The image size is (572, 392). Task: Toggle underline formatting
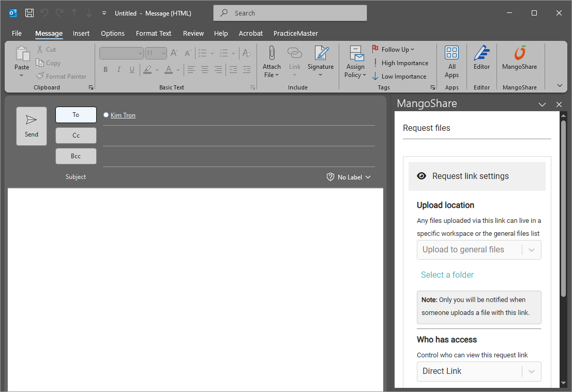tap(132, 69)
